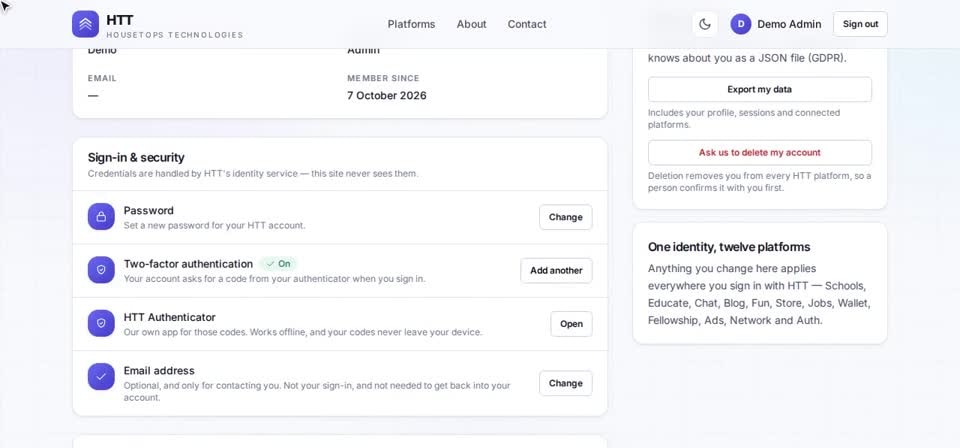Image resolution: width=960 pixels, height=448 pixels.
Task: Sign out of the account
Action: click(860, 24)
